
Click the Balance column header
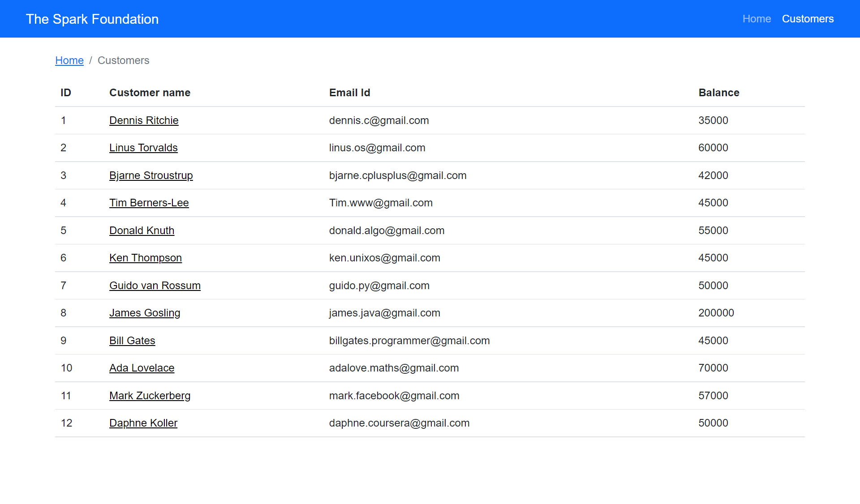tap(719, 93)
